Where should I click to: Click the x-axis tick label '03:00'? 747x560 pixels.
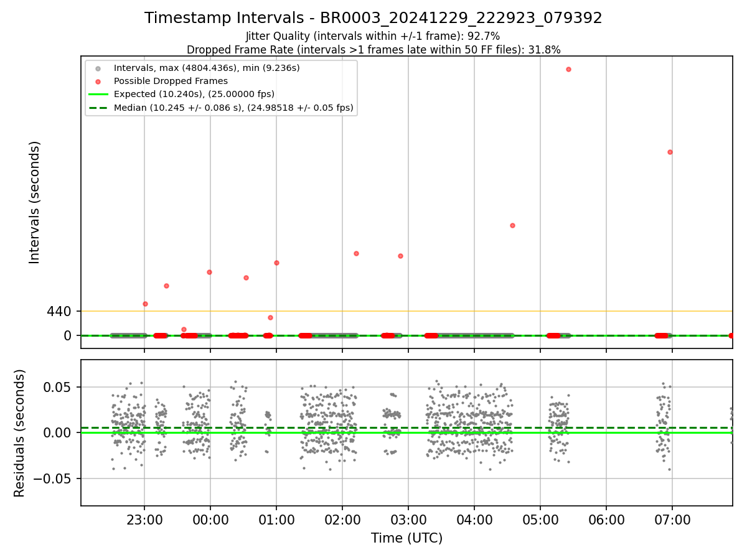(408, 519)
